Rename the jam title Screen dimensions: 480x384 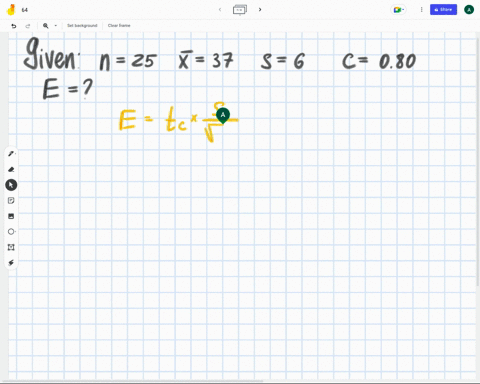coord(25,10)
